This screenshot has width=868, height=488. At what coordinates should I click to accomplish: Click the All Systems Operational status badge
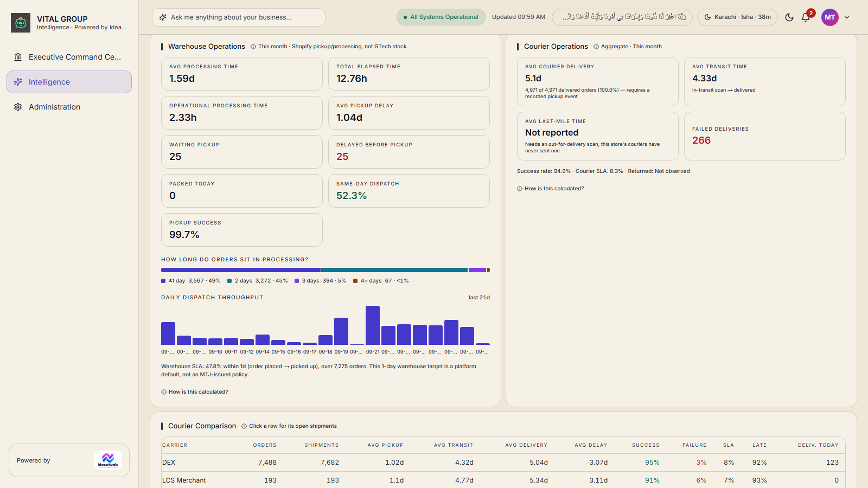coord(441,17)
